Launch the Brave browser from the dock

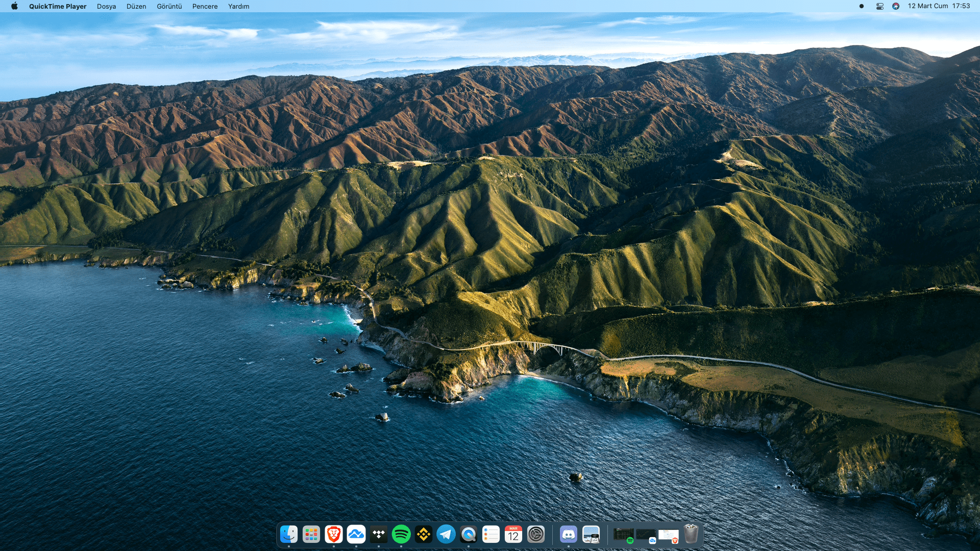point(334,534)
